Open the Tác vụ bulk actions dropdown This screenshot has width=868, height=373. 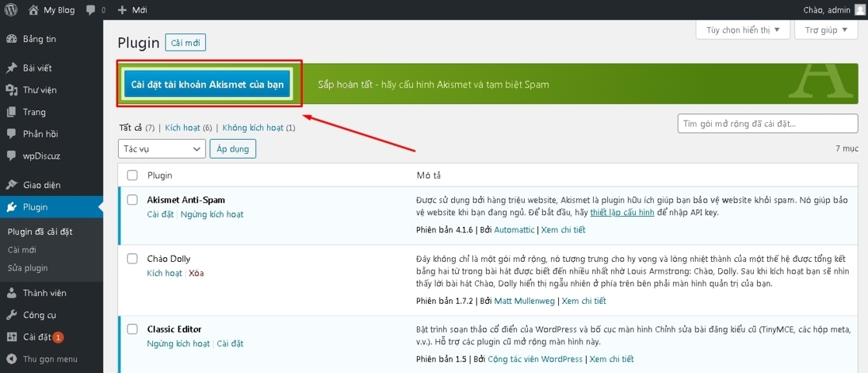coord(161,148)
